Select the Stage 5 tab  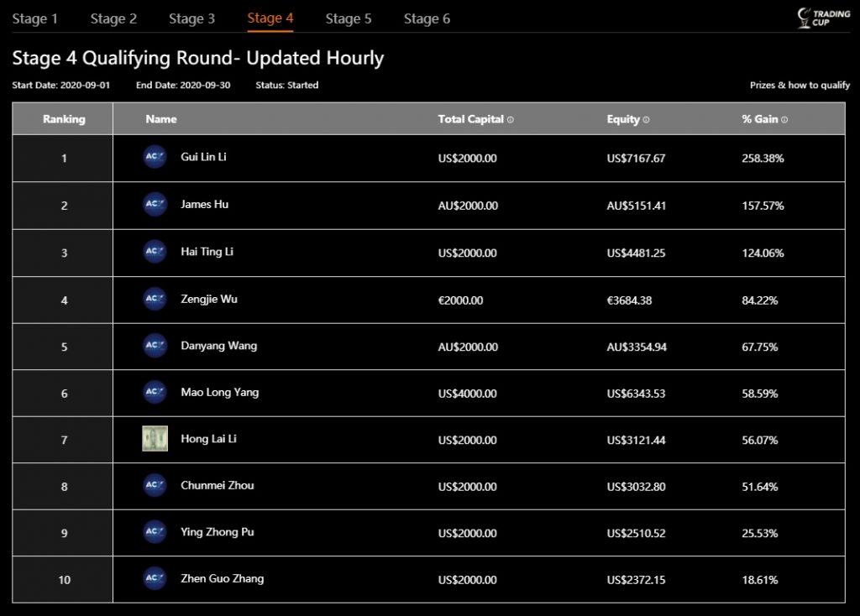(349, 18)
